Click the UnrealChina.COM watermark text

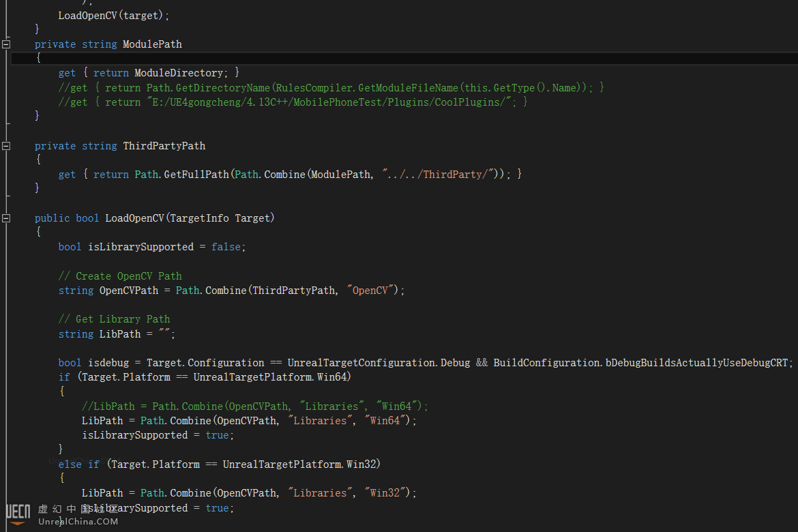(78, 522)
